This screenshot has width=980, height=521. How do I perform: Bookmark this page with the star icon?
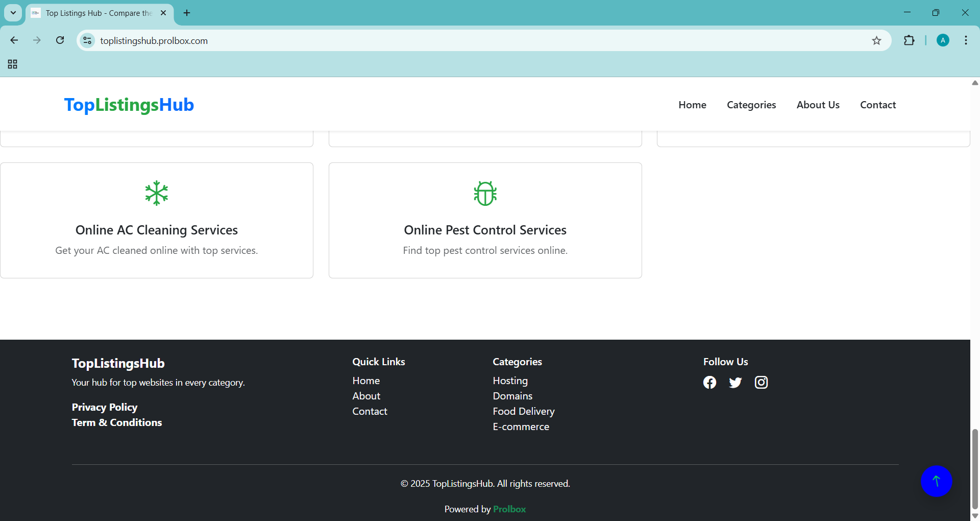click(876, 41)
